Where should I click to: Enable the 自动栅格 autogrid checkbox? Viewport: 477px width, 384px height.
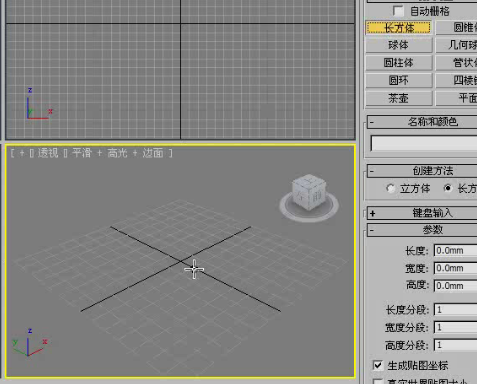tap(398, 11)
